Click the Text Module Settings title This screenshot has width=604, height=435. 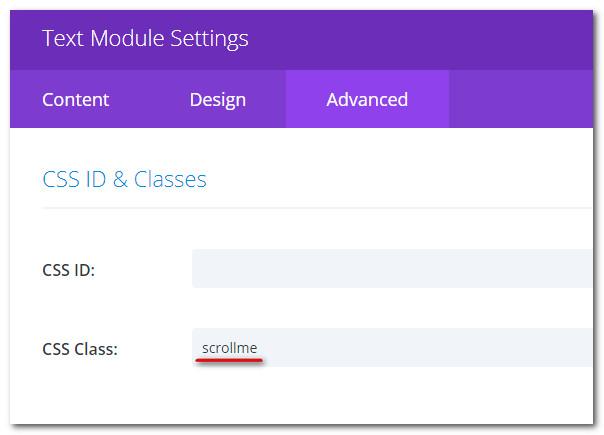click(x=145, y=39)
